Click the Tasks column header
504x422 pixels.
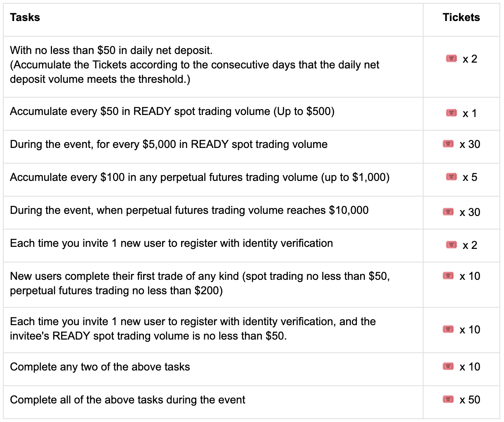[x=25, y=17]
